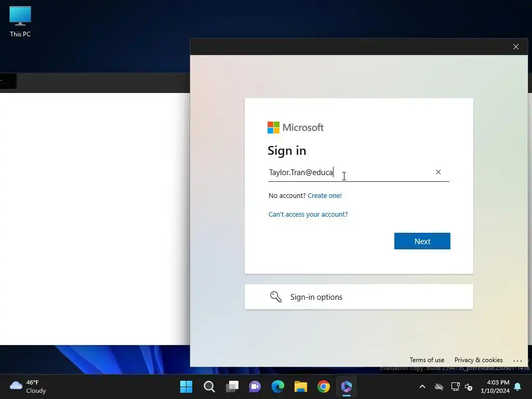Image resolution: width=532 pixels, height=399 pixels.
Task: Click the OneDrive tray icon
Action: [x=439, y=387]
